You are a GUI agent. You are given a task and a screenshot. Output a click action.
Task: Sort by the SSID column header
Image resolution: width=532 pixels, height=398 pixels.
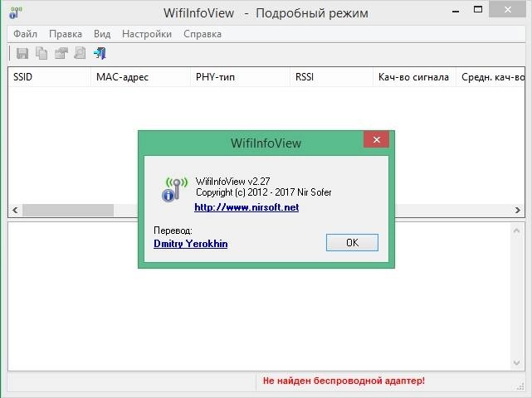(x=49, y=77)
